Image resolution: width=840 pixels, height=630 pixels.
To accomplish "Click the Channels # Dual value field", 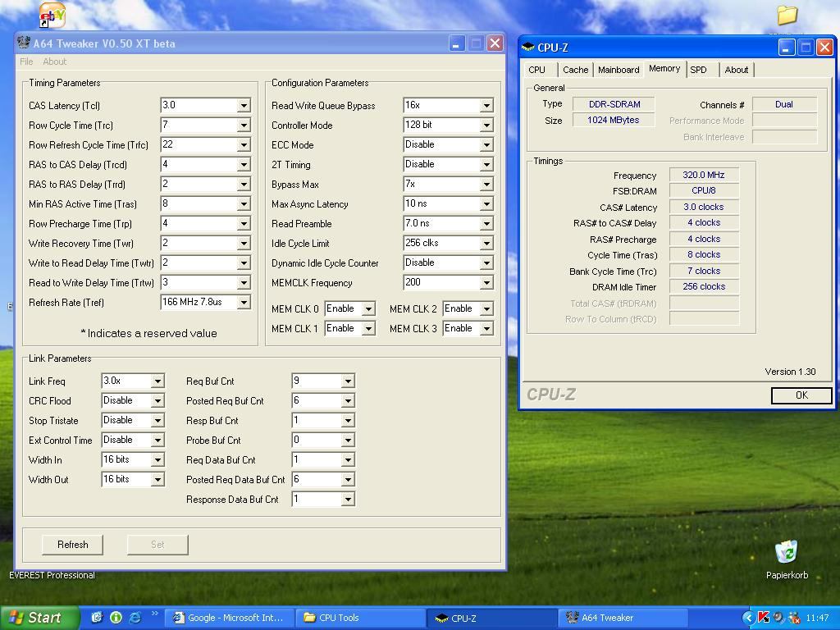I will (x=784, y=104).
